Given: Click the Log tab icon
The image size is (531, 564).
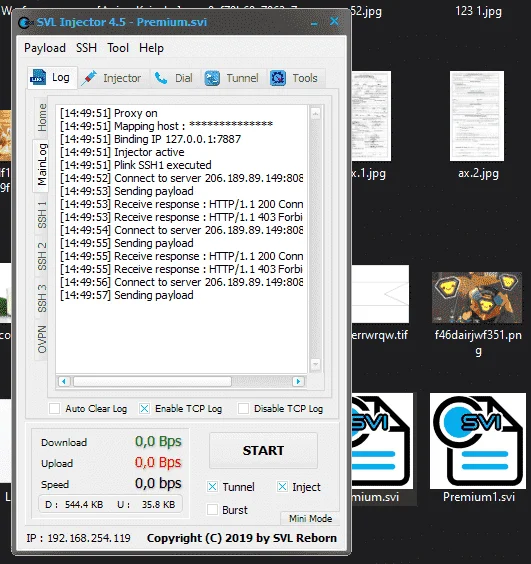Looking at the screenshot, I should coord(38,77).
